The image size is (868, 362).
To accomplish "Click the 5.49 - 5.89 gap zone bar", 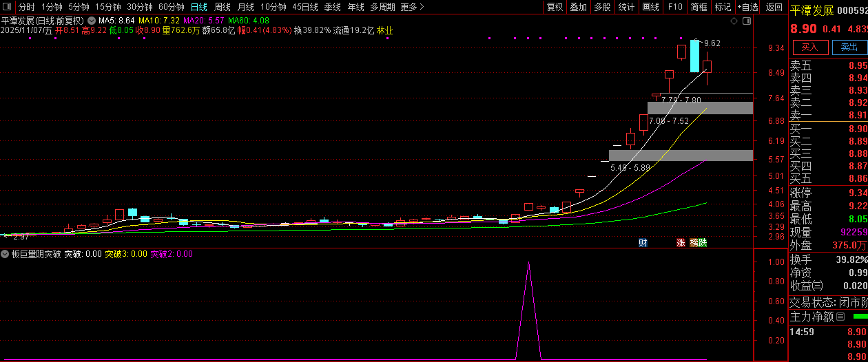I will pyautogui.click(x=681, y=156).
